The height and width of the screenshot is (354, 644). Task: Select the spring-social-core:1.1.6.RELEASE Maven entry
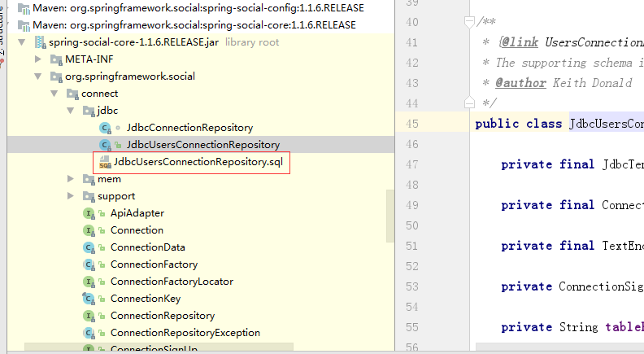[194, 25]
